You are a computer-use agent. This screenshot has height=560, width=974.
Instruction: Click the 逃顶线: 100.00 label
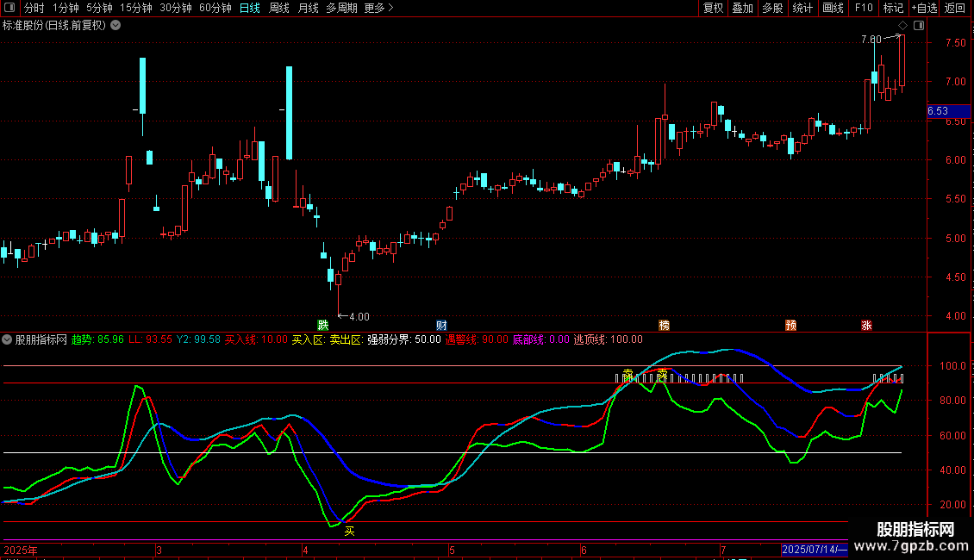[x=609, y=339]
